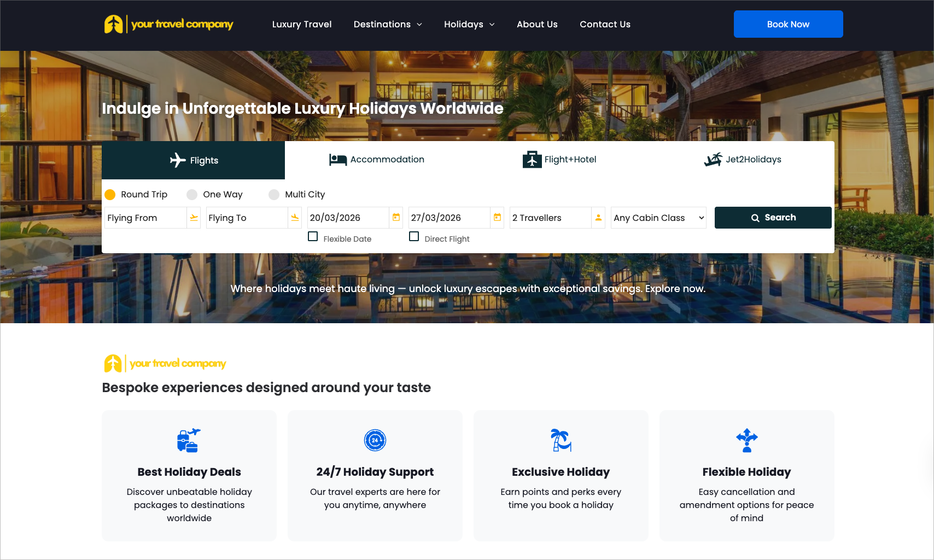
Task: Enable the Flexible Date checkbox
Action: [313, 236]
